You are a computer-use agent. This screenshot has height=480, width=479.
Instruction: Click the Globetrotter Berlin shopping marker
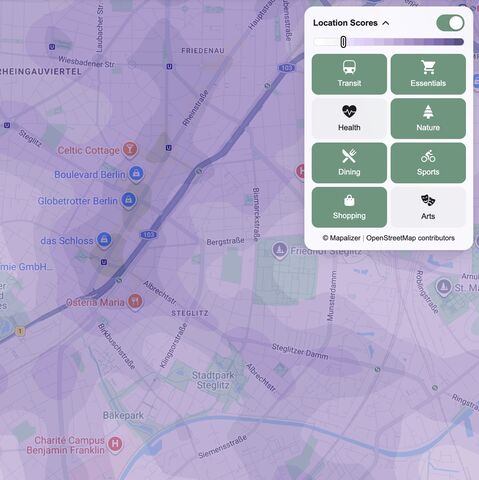coord(129,200)
